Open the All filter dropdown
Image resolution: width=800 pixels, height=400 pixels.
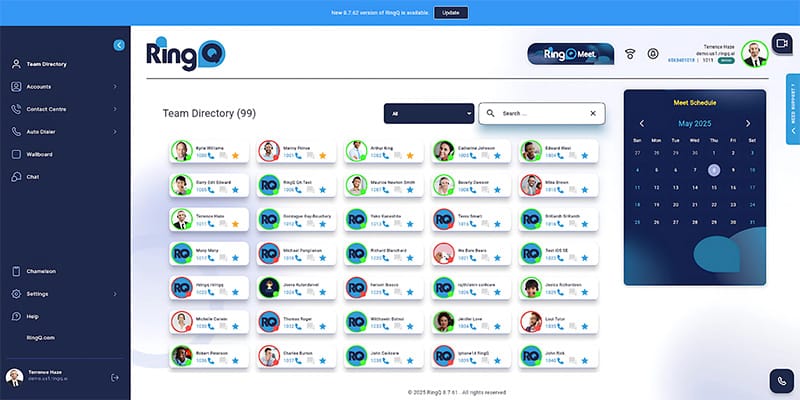(429, 113)
